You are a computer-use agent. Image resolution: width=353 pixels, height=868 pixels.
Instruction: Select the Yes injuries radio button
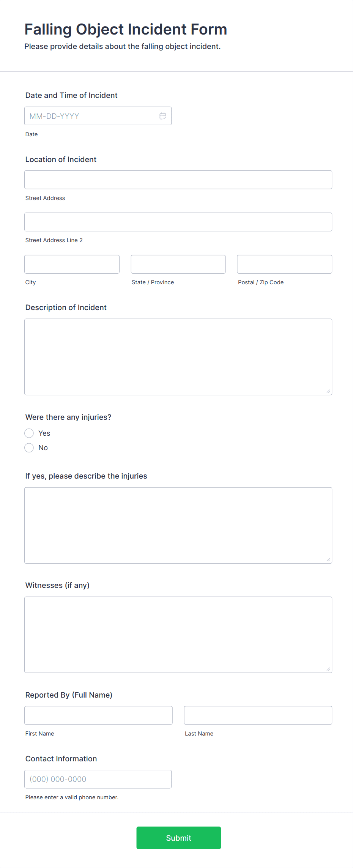point(29,433)
